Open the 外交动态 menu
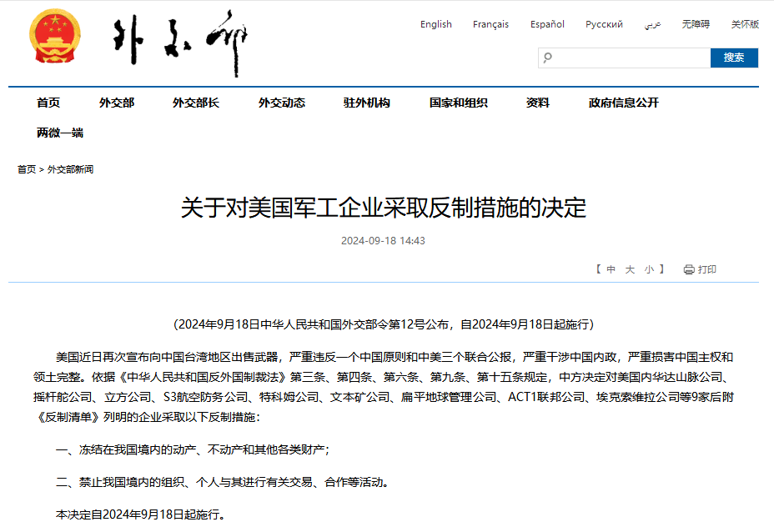This screenshot has width=774, height=532. click(281, 103)
